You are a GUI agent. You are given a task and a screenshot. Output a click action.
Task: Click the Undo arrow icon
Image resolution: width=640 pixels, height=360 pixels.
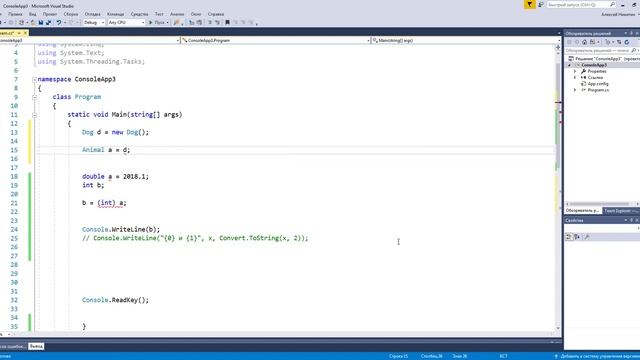(59, 23)
